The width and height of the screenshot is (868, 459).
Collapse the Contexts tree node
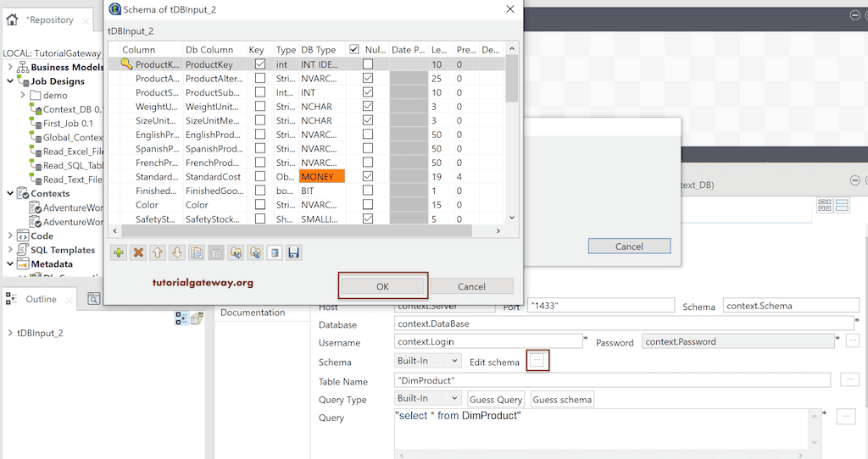(10, 193)
